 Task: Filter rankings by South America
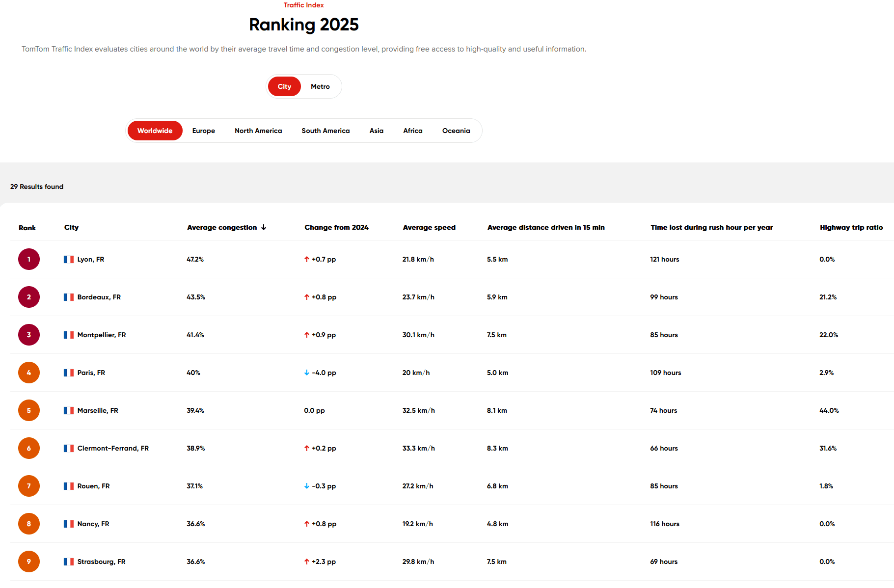(325, 131)
